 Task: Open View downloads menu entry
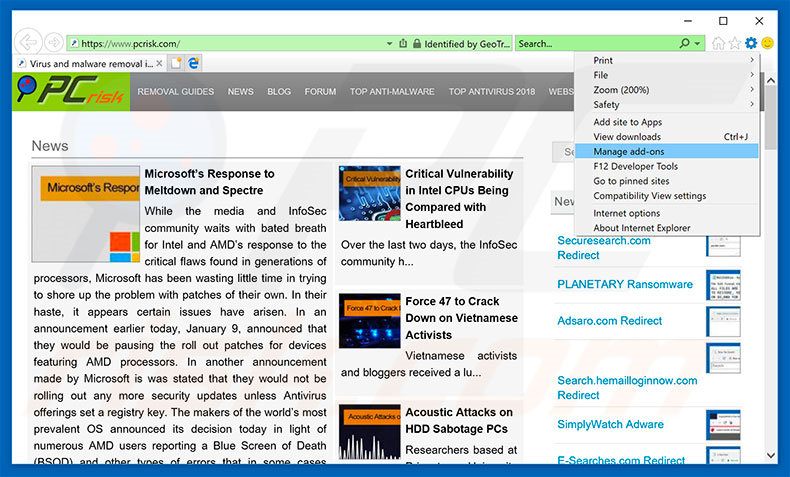[x=627, y=136]
